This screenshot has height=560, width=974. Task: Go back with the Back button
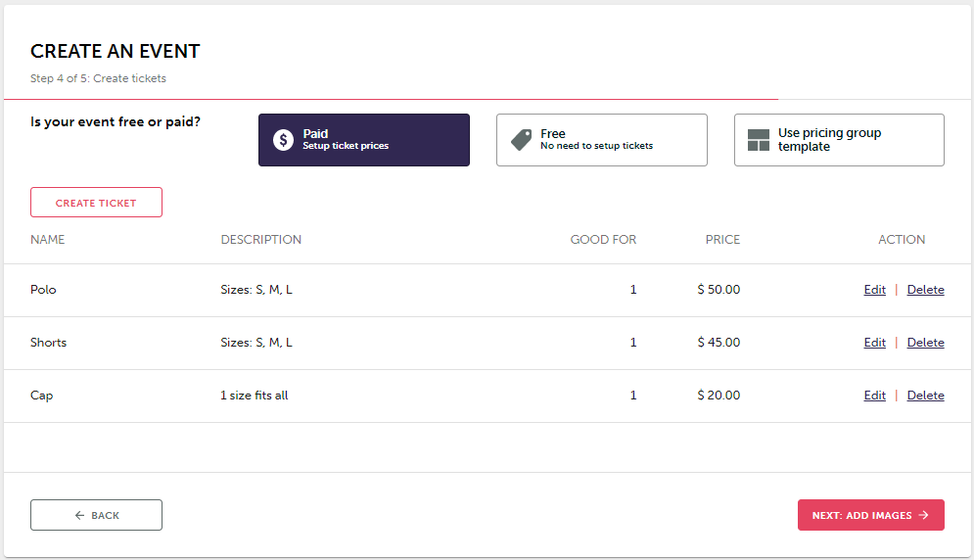point(96,515)
